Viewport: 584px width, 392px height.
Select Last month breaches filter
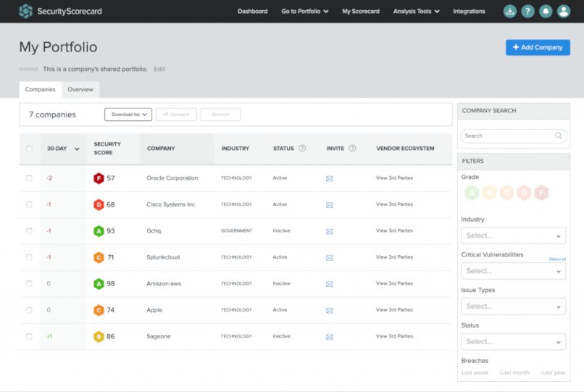pyautogui.click(x=514, y=372)
